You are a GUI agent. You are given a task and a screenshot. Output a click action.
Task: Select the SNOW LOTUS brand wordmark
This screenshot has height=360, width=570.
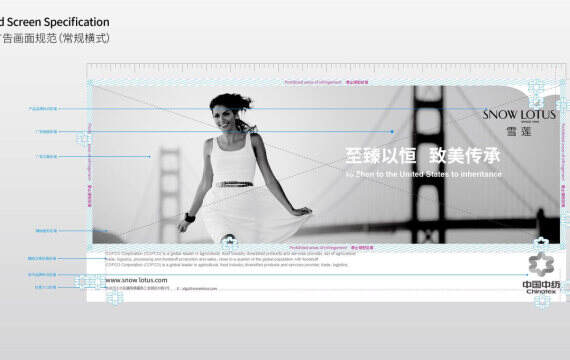[x=519, y=115]
